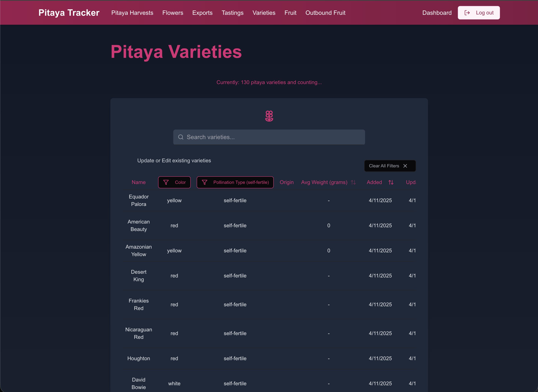Click the Pitaya Tracker logo title

click(x=69, y=13)
